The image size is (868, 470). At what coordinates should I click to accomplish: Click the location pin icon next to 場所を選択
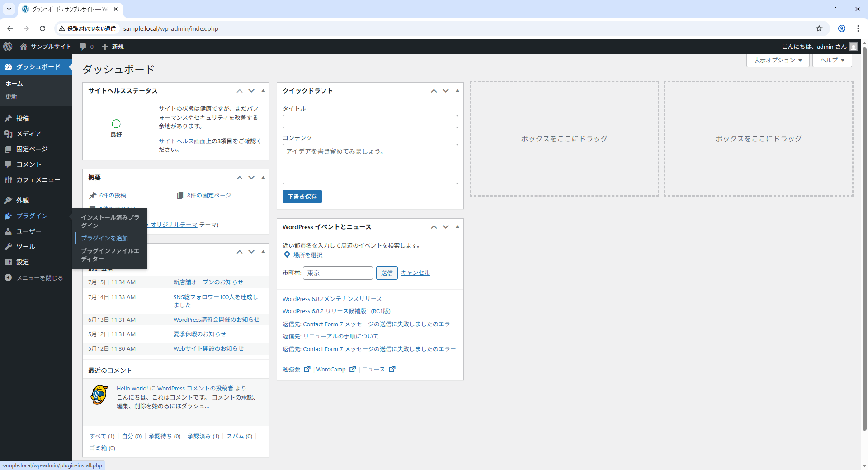(287, 255)
